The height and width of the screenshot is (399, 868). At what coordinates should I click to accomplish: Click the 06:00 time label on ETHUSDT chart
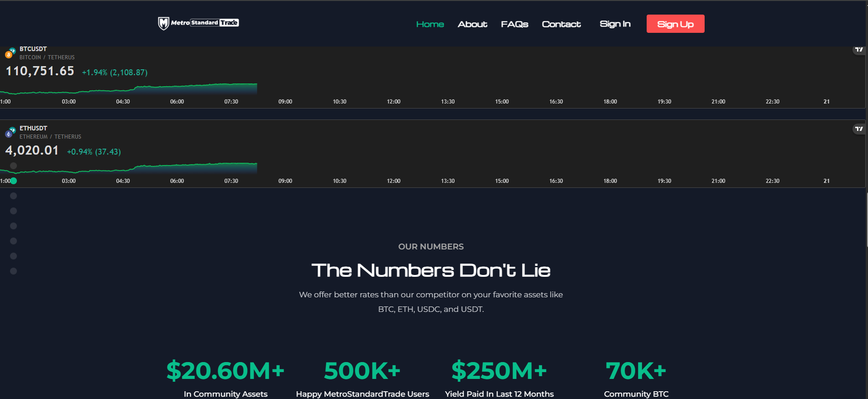pos(177,181)
